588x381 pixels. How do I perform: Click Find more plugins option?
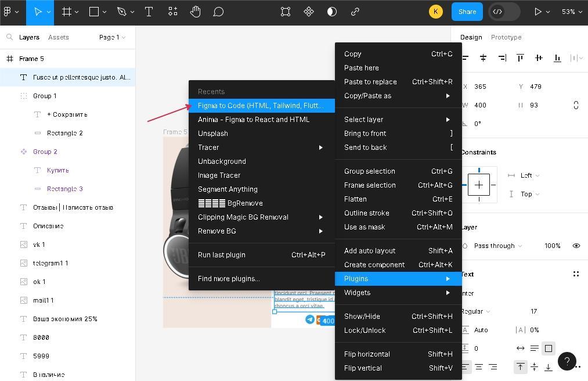pyautogui.click(x=229, y=279)
